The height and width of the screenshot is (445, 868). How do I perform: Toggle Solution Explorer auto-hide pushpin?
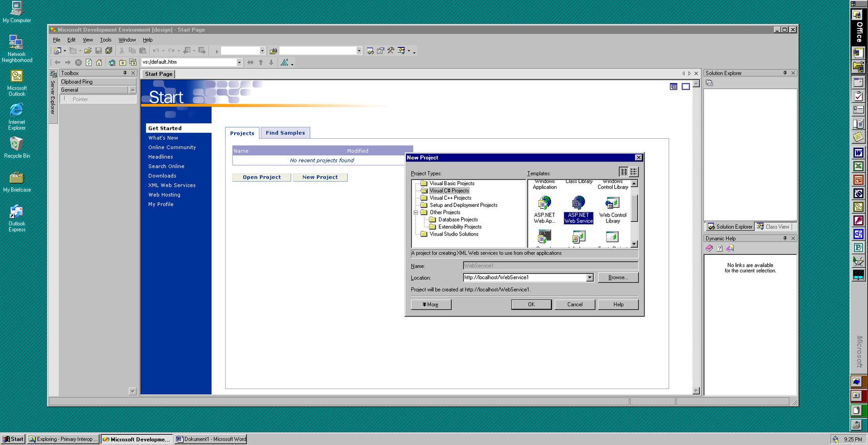[785, 73]
